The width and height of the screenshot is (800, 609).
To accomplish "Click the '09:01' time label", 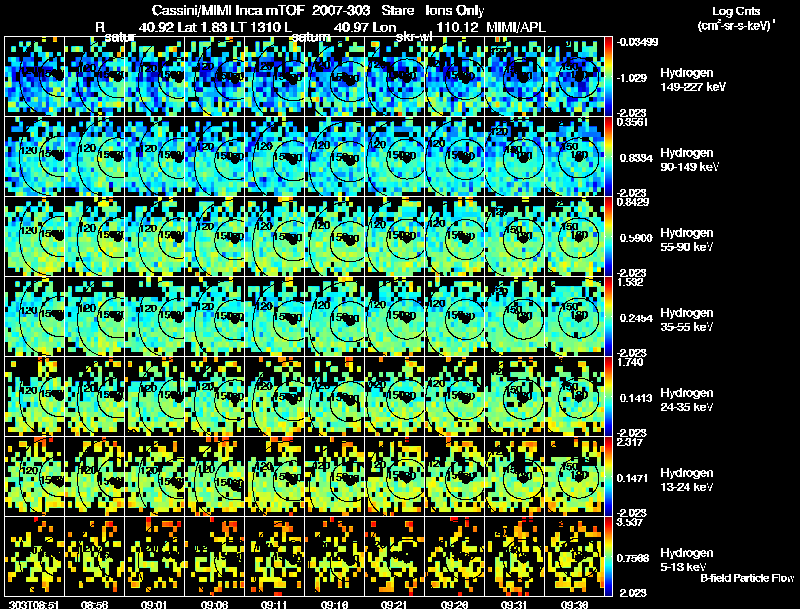I will [x=154, y=604].
